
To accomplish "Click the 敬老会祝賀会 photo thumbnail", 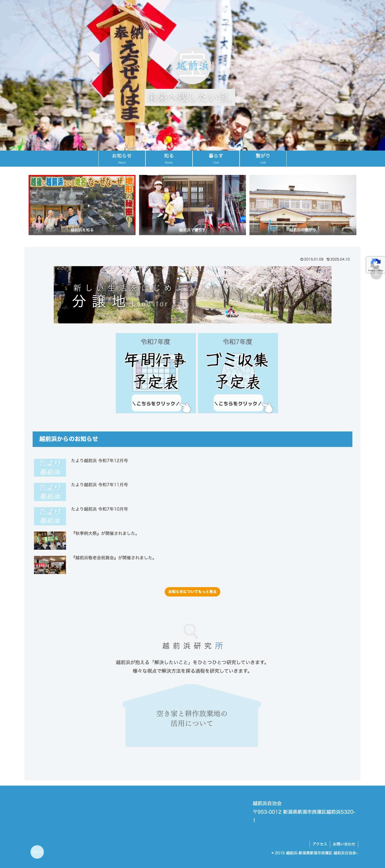I will pyautogui.click(x=50, y=565).
